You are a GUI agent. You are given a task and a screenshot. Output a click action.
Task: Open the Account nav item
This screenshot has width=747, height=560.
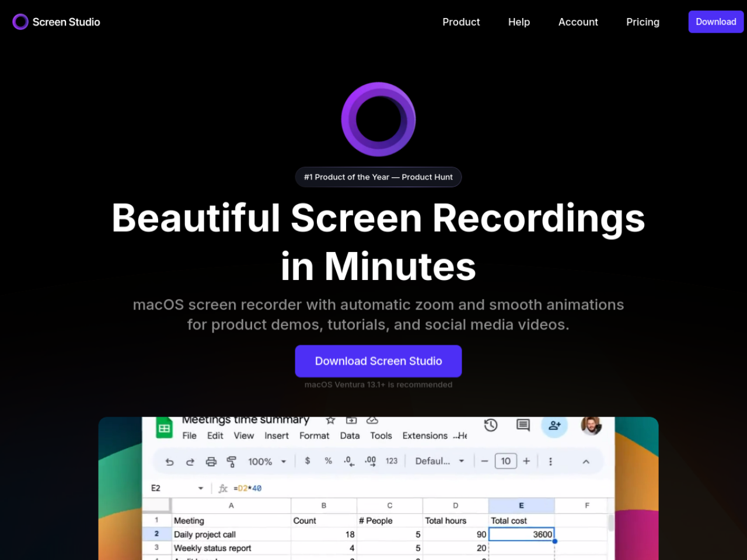(578, 22)
